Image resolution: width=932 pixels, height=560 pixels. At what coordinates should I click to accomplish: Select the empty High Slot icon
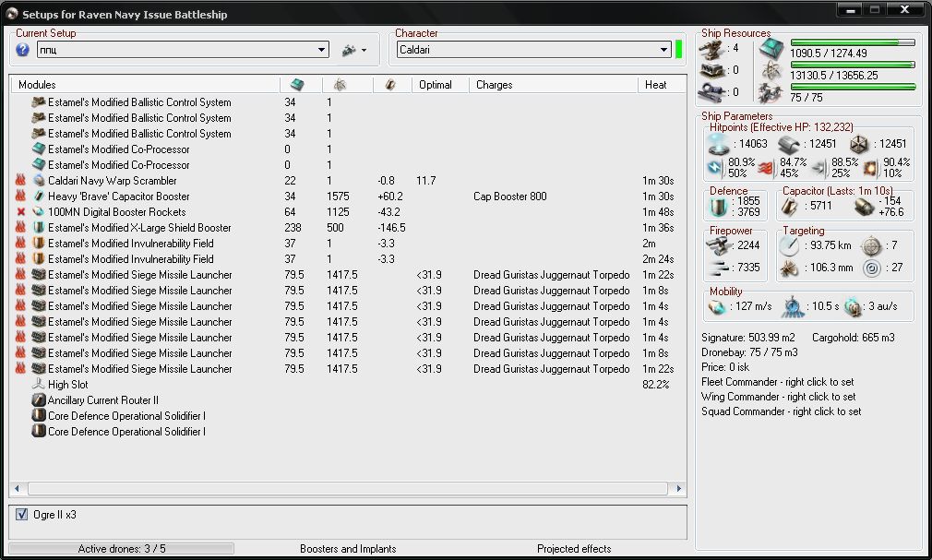pyautogui.click(x=39, y=385)
